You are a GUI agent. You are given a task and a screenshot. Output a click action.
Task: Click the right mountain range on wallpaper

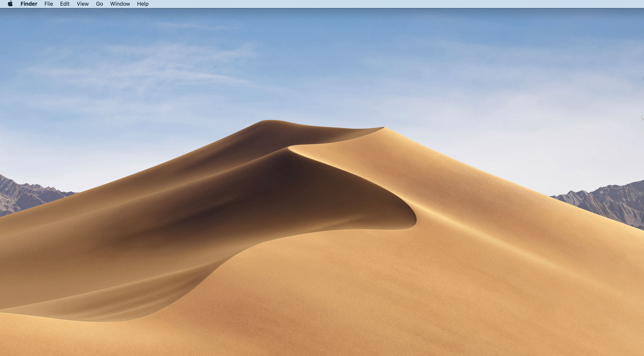[608, 201]
